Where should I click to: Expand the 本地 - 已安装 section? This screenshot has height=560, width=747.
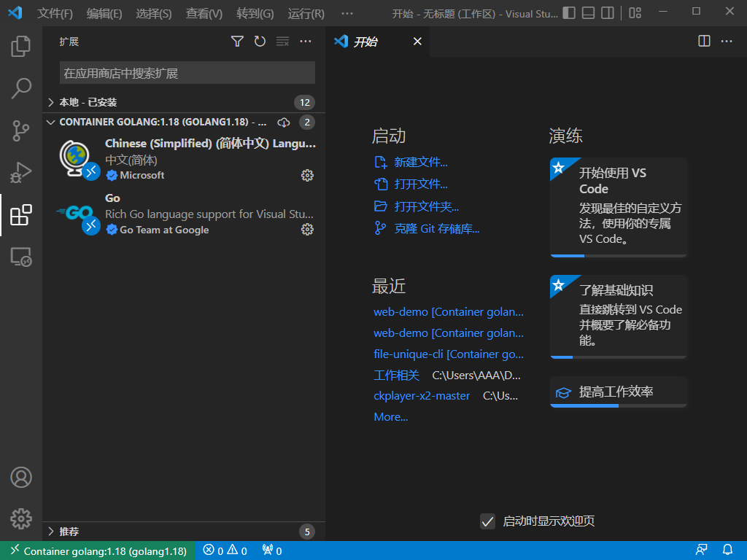pyautogui.click(x=183, y=102)
